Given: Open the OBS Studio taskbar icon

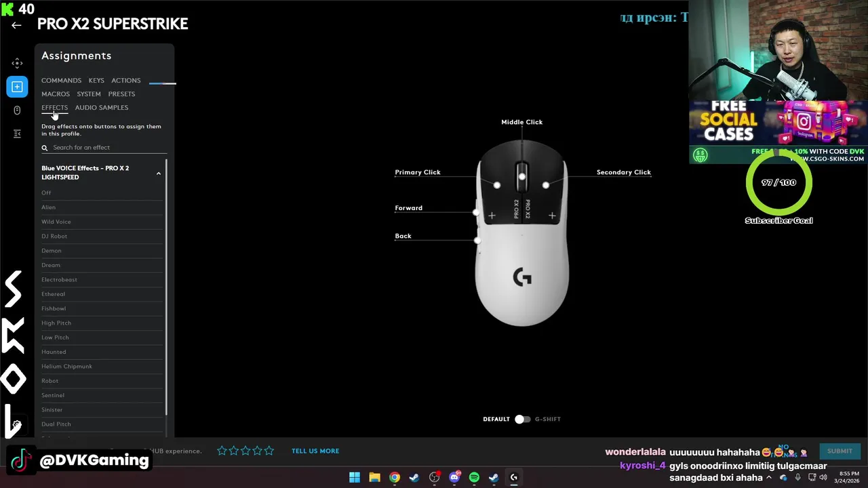Looking at the screenshot, I should pyautogui.click(x=435, y=477).
